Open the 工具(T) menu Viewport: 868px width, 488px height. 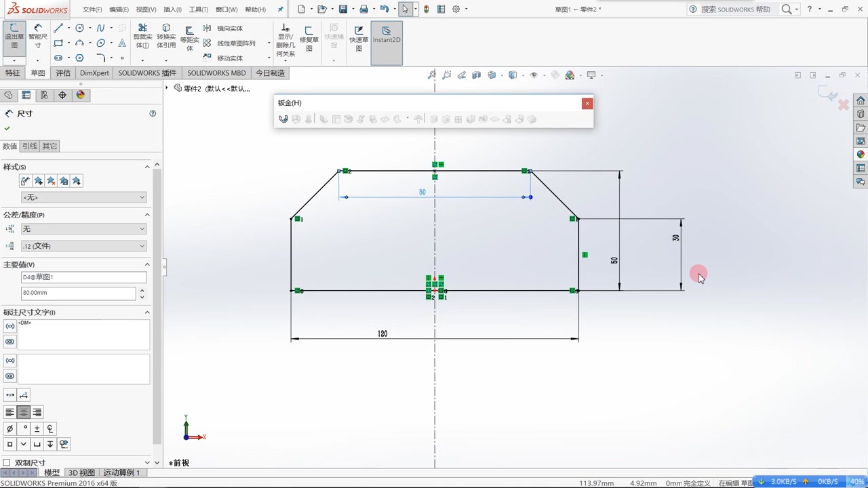199,9
